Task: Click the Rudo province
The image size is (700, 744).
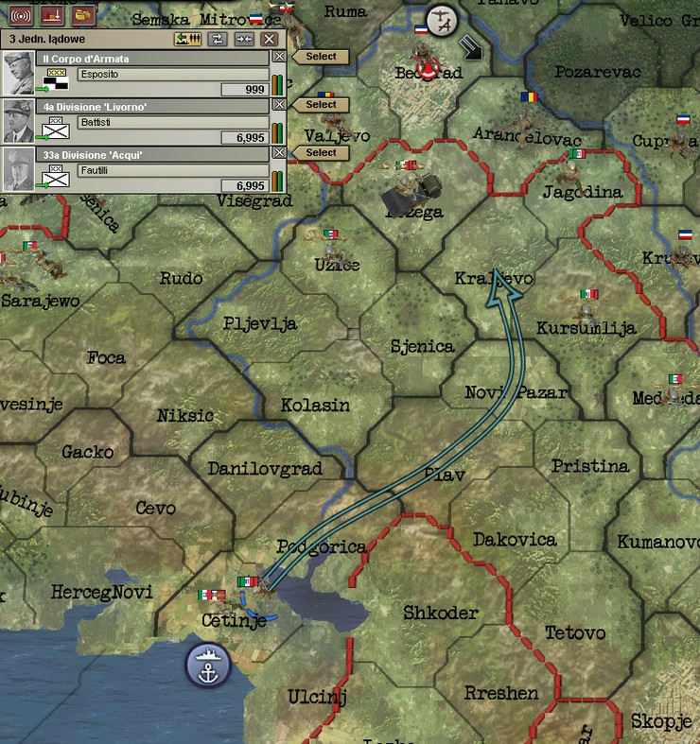Action: (x=181, y=278)
